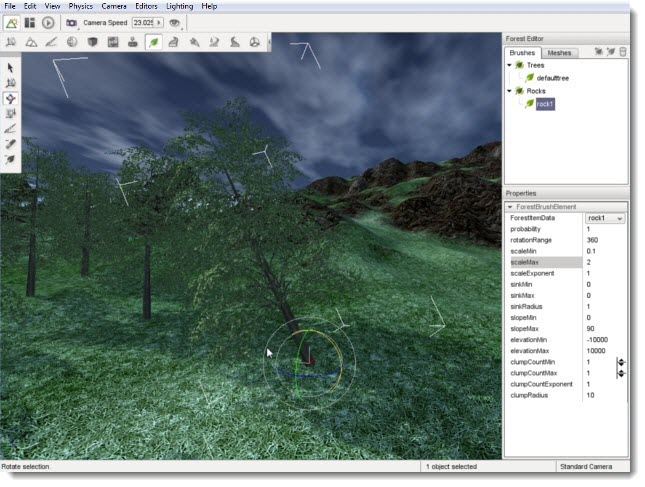645x487 pixels.
Task: Select the Terrain Editor mountain icon
Action: click(x=31, y=42)
